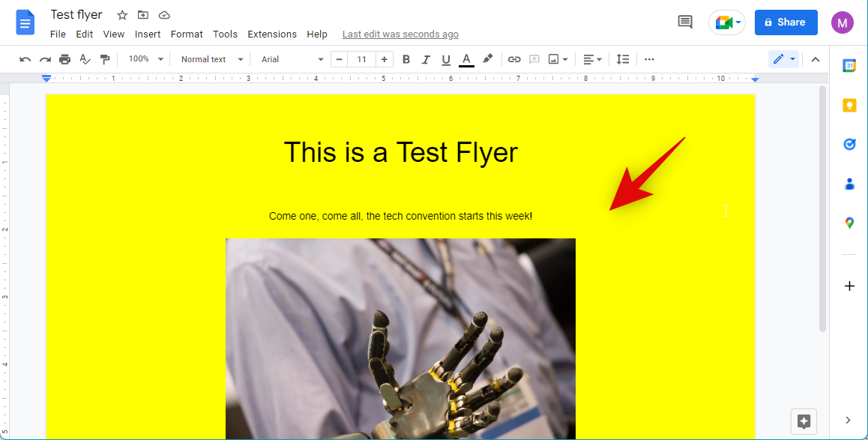Image resolution: width=868 pixels, height=440 pixels.
Task: Open comment history icon
Action: click(x=685, y=22)
